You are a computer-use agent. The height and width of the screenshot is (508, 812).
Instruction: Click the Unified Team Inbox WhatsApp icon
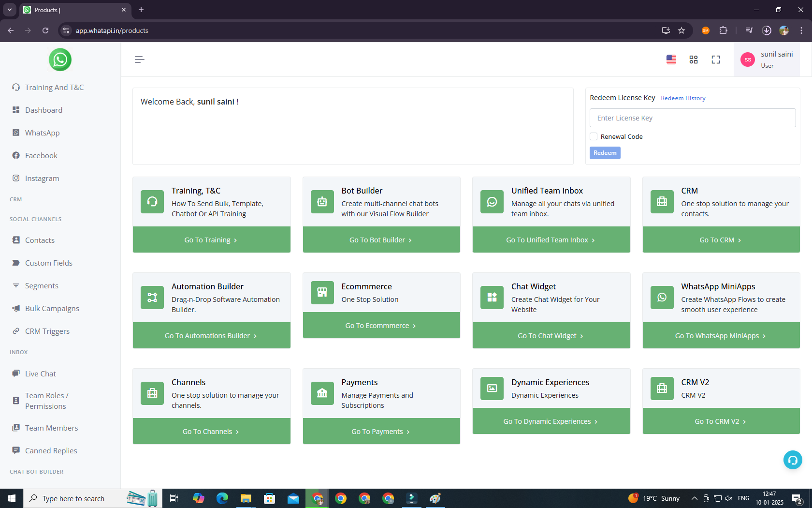(492, 202)
